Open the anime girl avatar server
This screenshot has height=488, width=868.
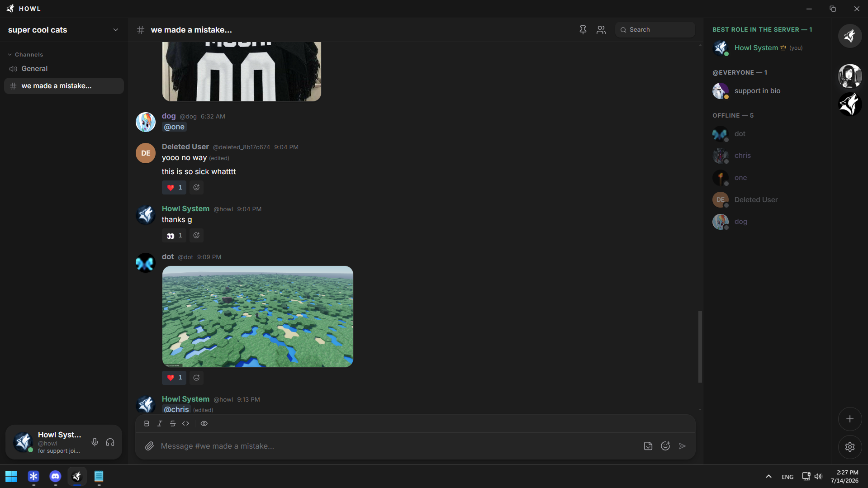tap(850, 76)
